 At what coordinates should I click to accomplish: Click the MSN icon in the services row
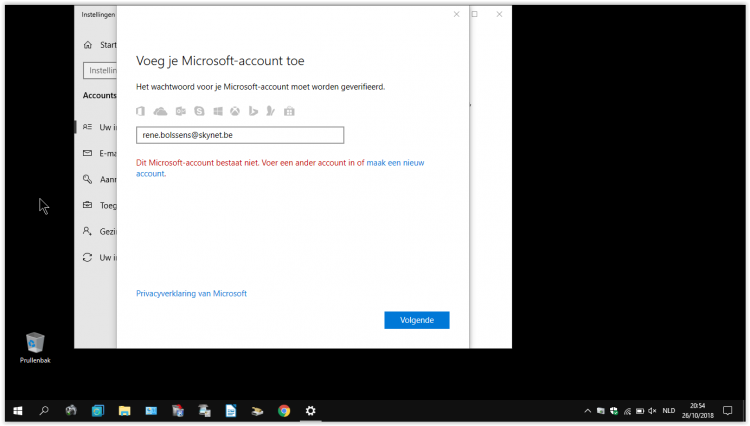(x=271, y=111)
